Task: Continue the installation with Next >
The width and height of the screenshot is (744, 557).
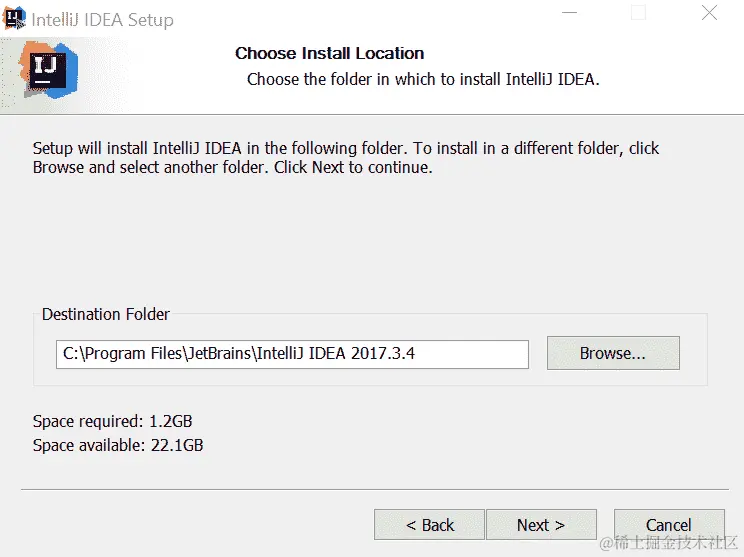Action: click(541, 525)
